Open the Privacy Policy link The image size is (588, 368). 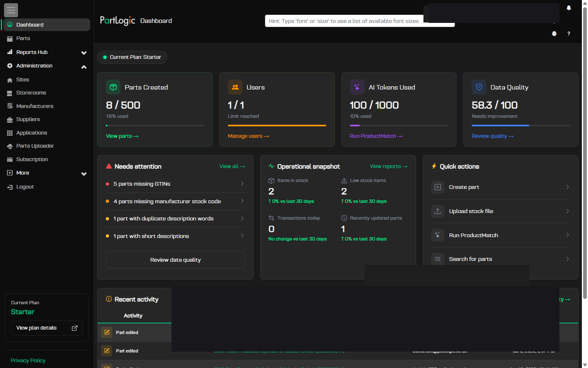coord(28,360)
